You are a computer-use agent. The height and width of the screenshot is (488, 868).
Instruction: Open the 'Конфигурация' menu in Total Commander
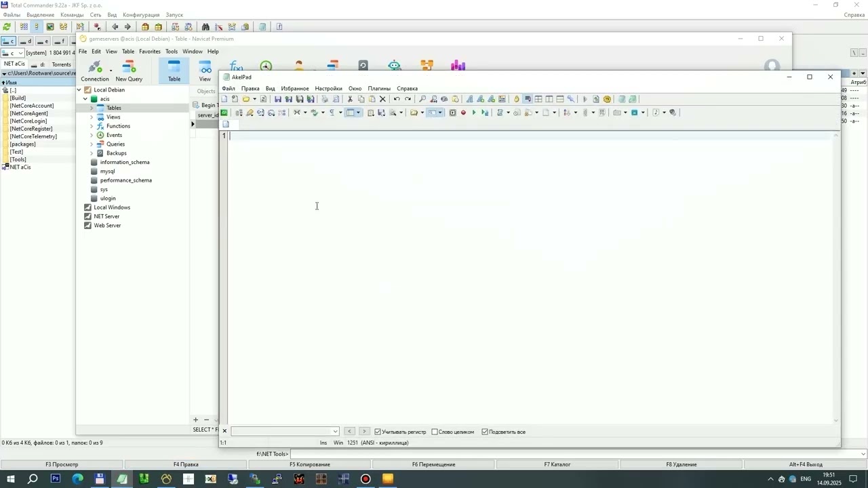point(141,15)
